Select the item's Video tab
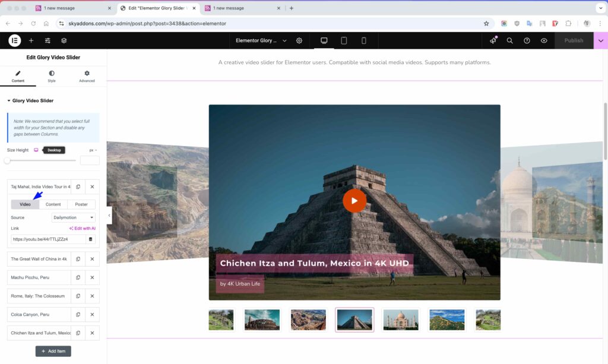Viewport: 608px width, 364px height. [25, 204]
